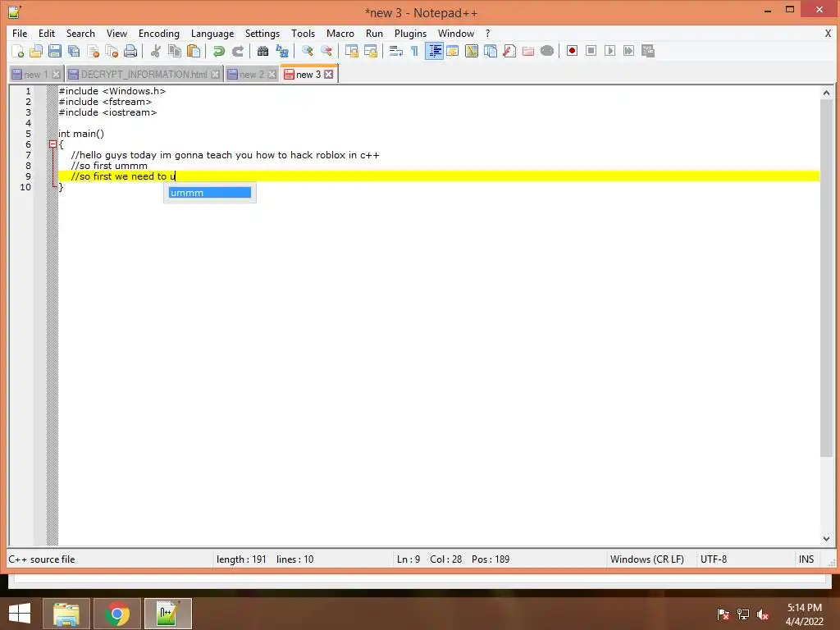Click the Save All toolbar icon

(74, 52)
